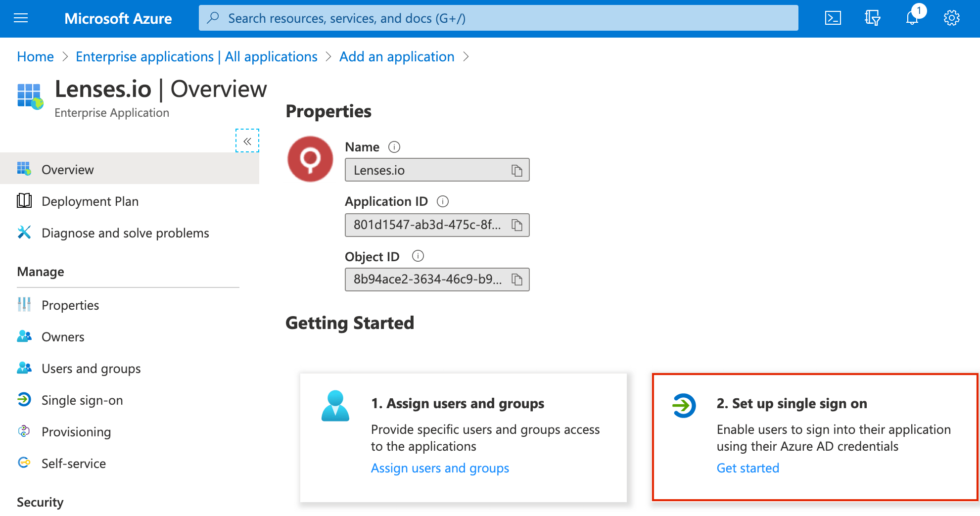Click the 'Manage' section label
The height and width of the screenshot is (516, 980).
click(41, 272)
